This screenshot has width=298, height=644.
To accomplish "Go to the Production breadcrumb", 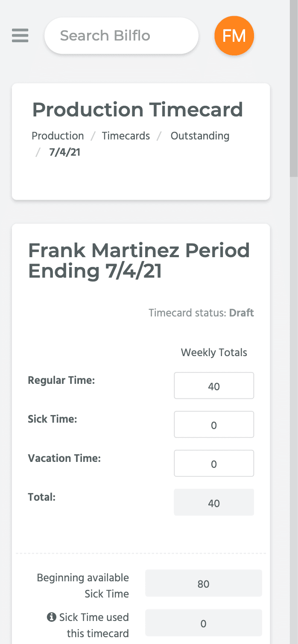I will pyautogui.click(x=58, y=136).
